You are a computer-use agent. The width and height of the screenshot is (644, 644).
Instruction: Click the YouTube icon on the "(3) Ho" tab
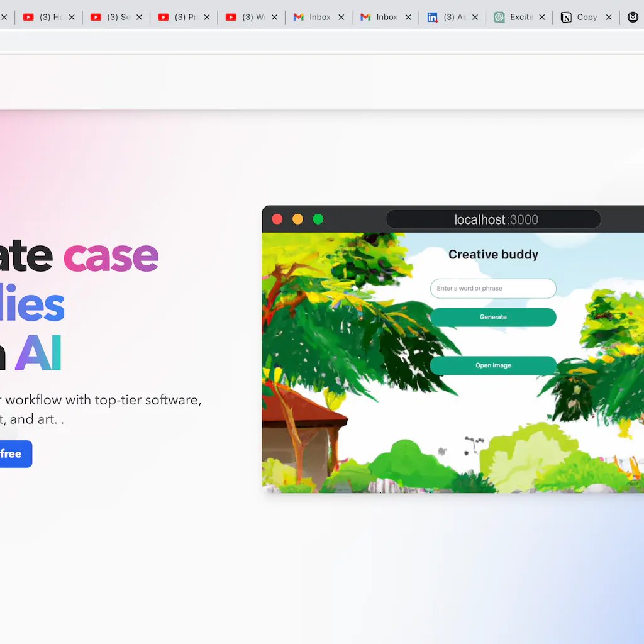pyautogui.click(x=28, y=18)
